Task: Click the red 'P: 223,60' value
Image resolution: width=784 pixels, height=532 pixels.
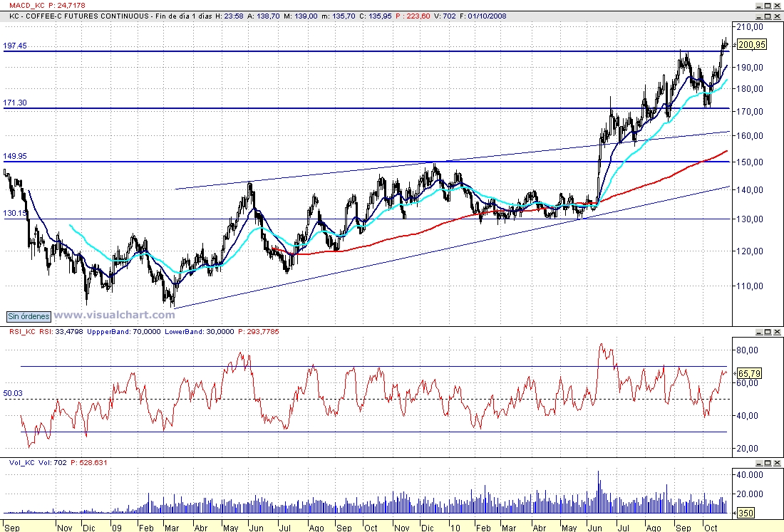Action: coord(413,16)
